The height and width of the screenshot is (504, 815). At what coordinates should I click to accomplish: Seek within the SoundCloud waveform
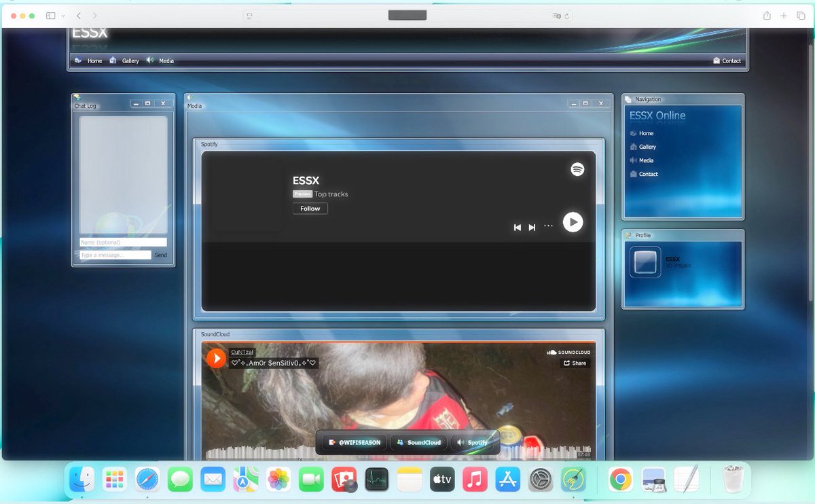[x=398, y=451]
